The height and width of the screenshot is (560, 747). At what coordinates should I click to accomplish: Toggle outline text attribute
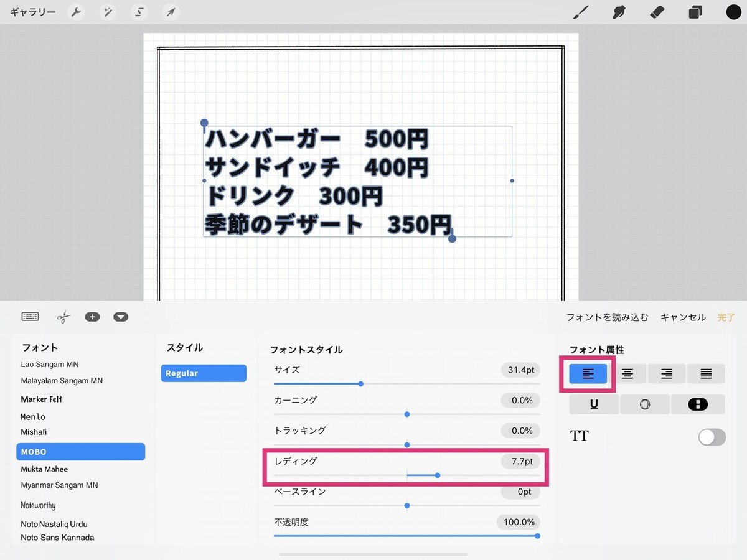click(x=645, y=404)
